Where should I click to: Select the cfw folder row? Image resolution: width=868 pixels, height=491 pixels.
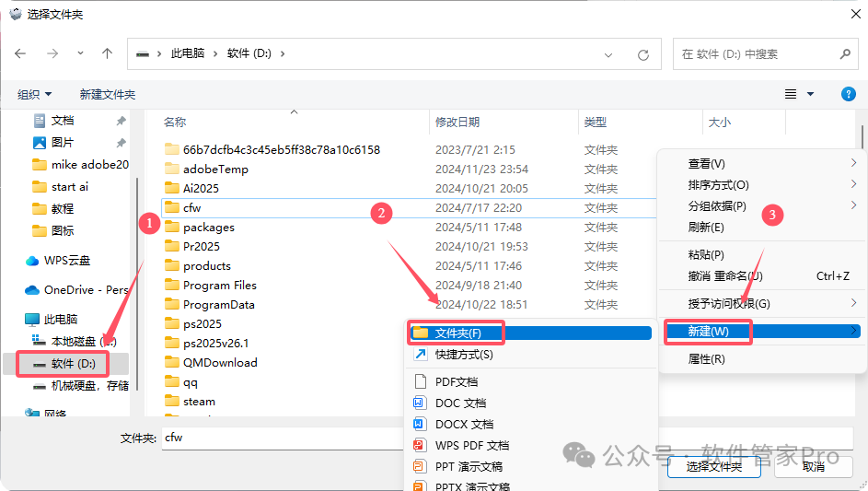tap(409, 208)
